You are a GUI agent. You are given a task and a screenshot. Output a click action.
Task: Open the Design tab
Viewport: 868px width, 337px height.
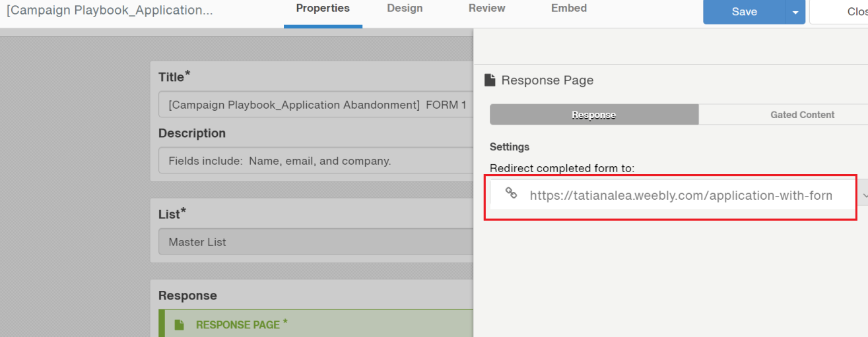pyautogui.click(x=405, y=9)
